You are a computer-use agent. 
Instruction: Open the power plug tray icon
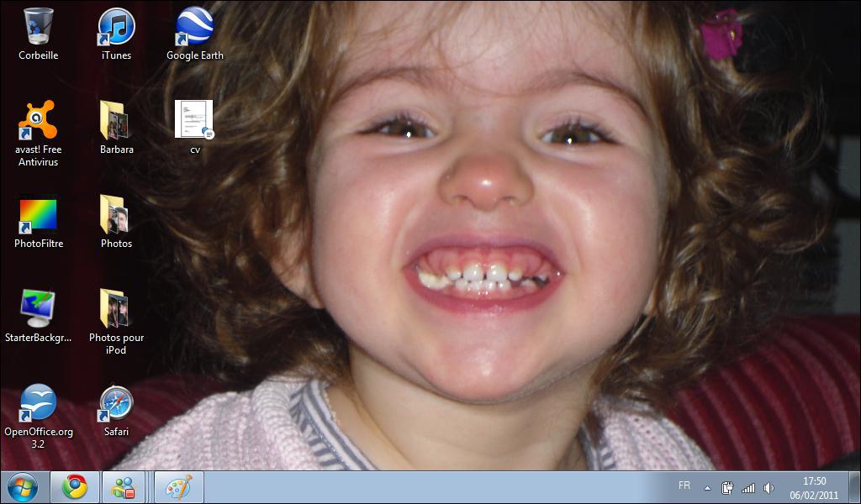[727, 487]
